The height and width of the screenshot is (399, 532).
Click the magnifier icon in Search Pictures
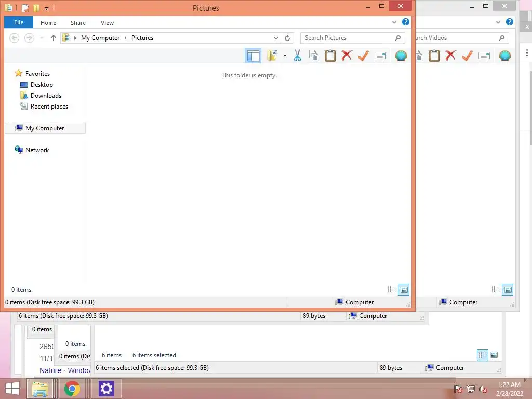click(x=397, y=38)
